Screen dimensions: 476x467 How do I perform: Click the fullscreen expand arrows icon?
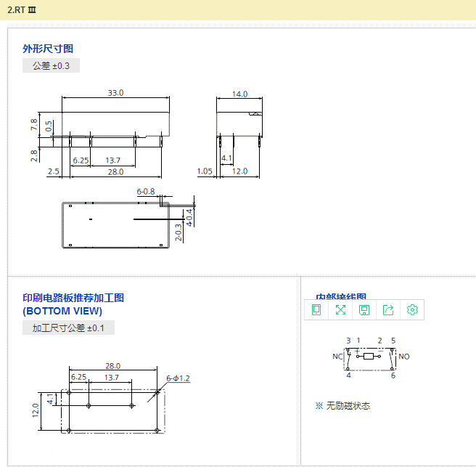(340, 310)
